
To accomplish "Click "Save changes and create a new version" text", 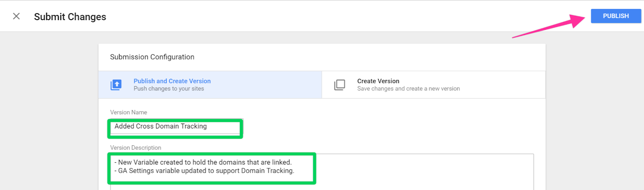I will point(408,89).
